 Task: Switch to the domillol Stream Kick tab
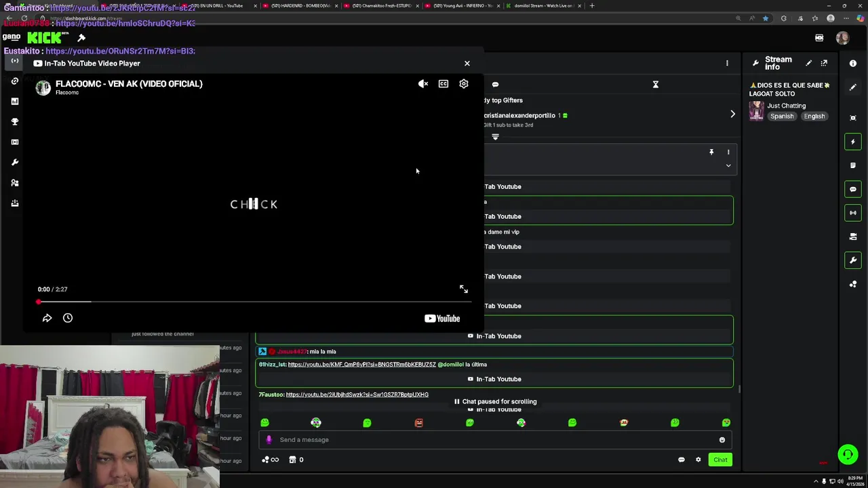pos(544,5)
